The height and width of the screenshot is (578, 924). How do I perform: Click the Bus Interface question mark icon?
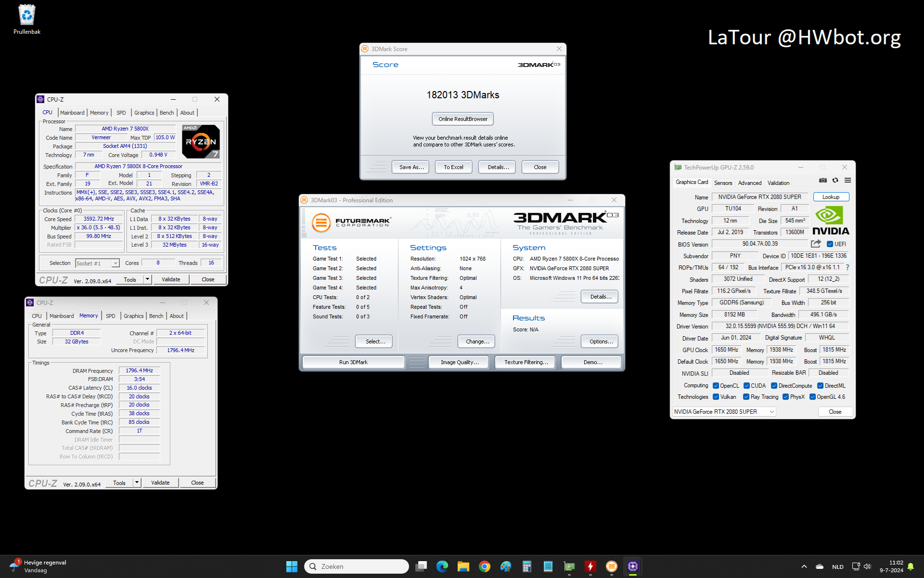click(847, 267)
